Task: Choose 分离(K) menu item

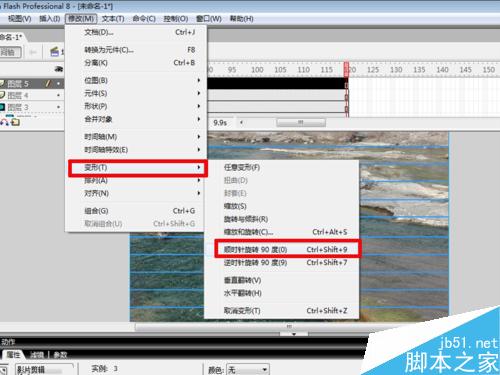Action: point(136,63)
